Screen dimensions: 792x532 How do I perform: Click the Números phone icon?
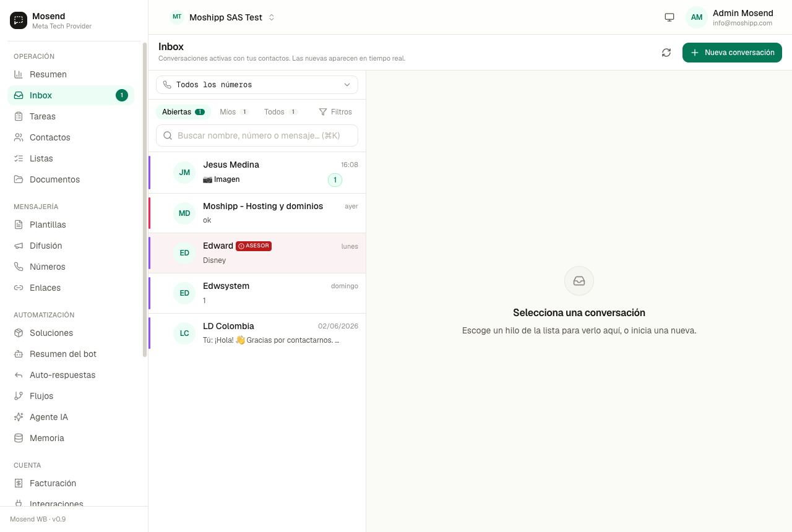(19, 267)
